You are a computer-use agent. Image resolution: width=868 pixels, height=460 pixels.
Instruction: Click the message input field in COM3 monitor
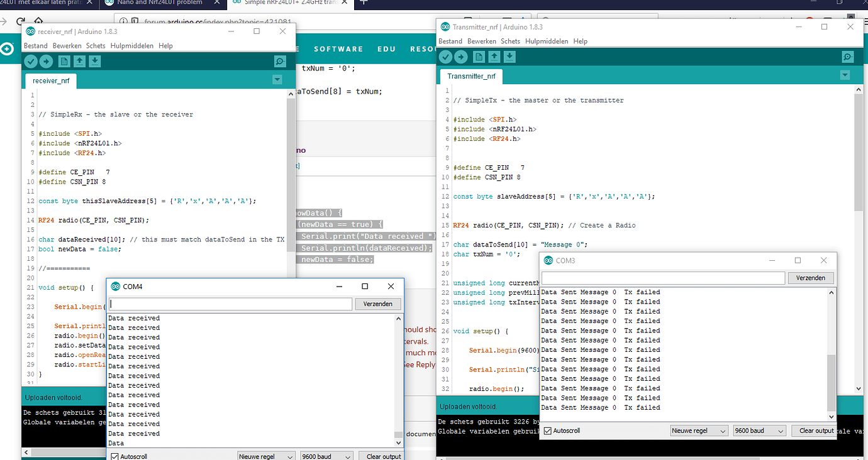click(x=660, y=278)
